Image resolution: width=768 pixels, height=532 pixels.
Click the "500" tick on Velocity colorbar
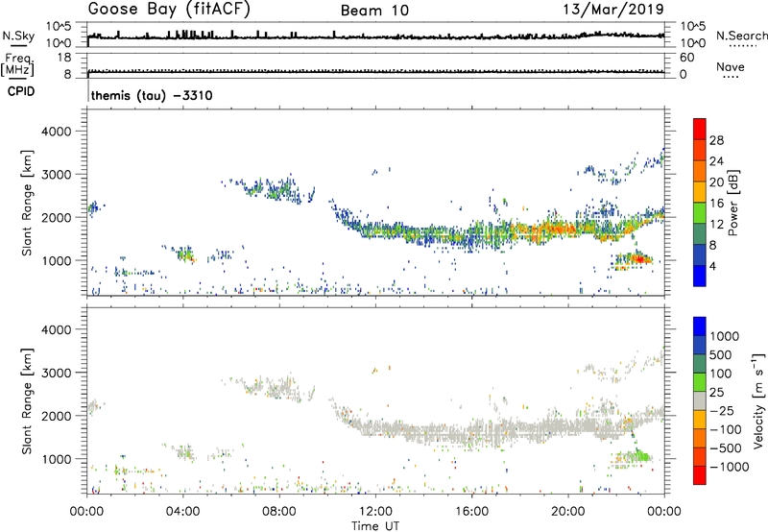click(720, 354)
